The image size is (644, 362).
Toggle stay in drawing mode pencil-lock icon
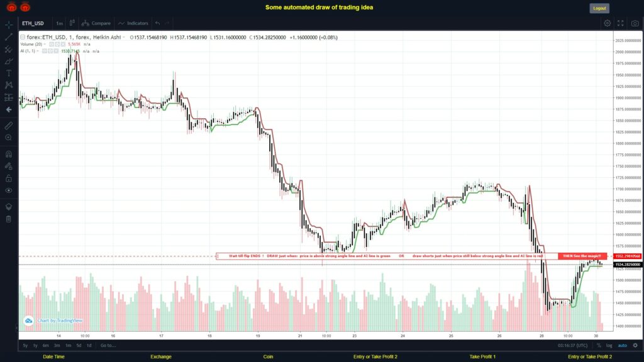point(9,166)
